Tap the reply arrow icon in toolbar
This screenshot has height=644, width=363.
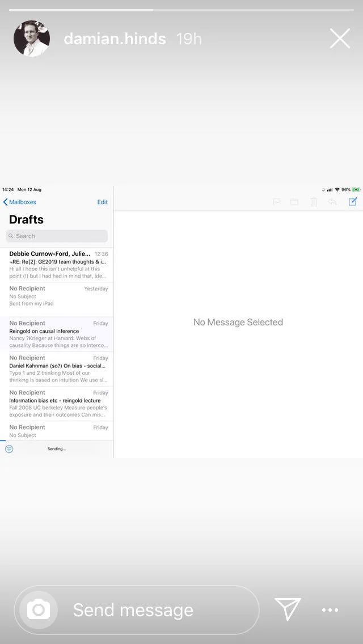tap(332, 202)
